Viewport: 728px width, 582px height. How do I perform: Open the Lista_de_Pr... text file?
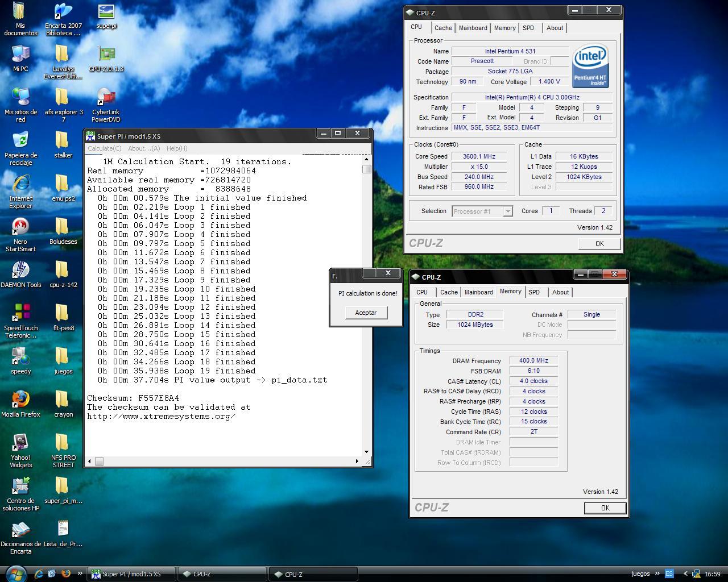pyautogui.click(x=63, y=534)
